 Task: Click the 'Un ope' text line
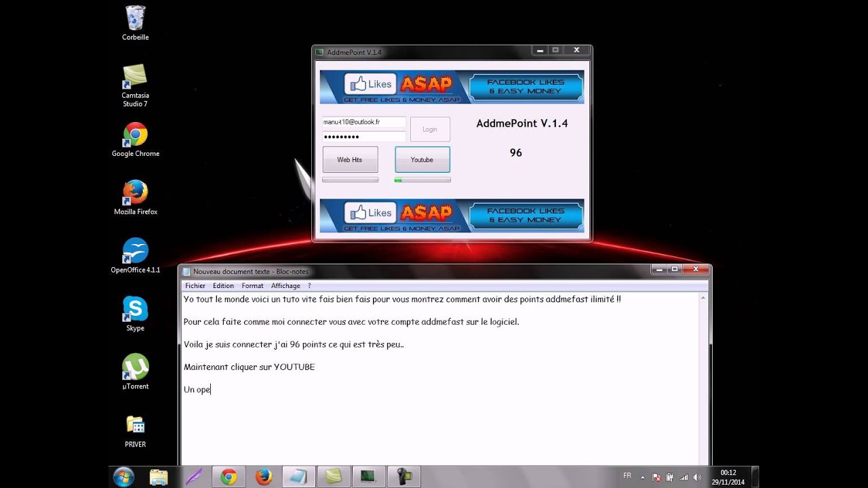pyautogui.click(x=197, y=390)
